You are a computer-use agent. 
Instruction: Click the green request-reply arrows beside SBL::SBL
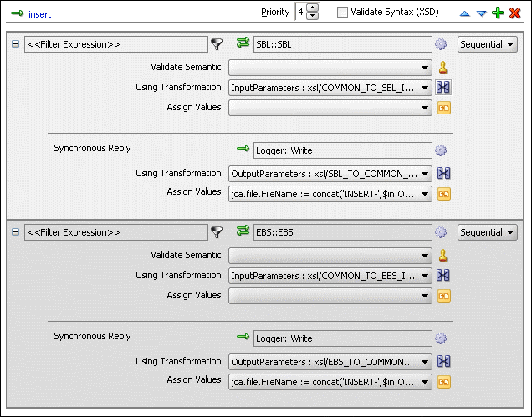point(243,43)
